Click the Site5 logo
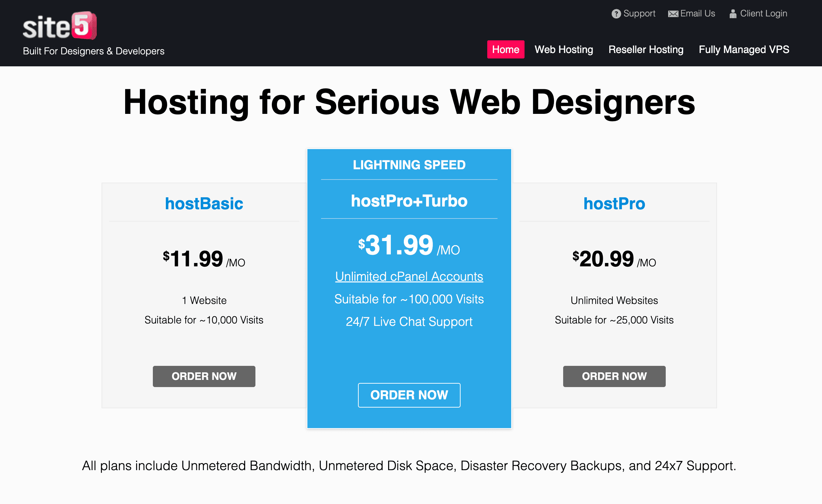 (x=60, y=26)
